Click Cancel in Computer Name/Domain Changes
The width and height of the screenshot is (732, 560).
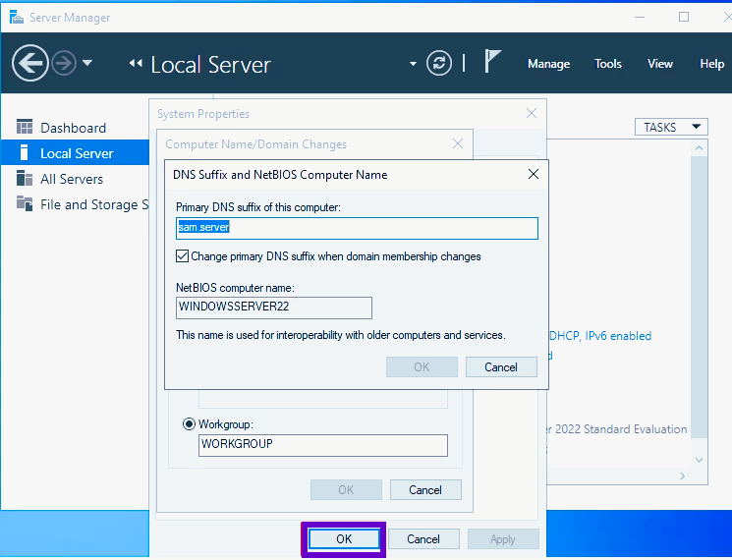point(425,490)
